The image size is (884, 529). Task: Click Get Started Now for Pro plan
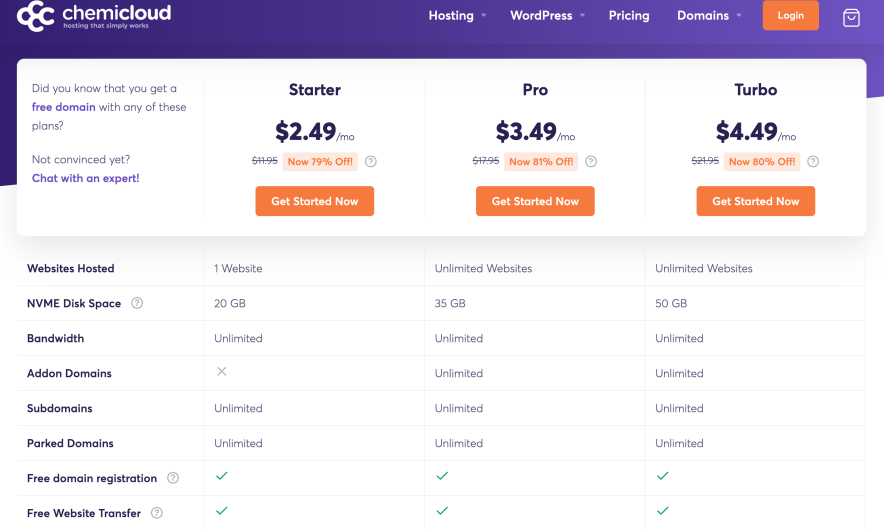[x=535, y=201]
